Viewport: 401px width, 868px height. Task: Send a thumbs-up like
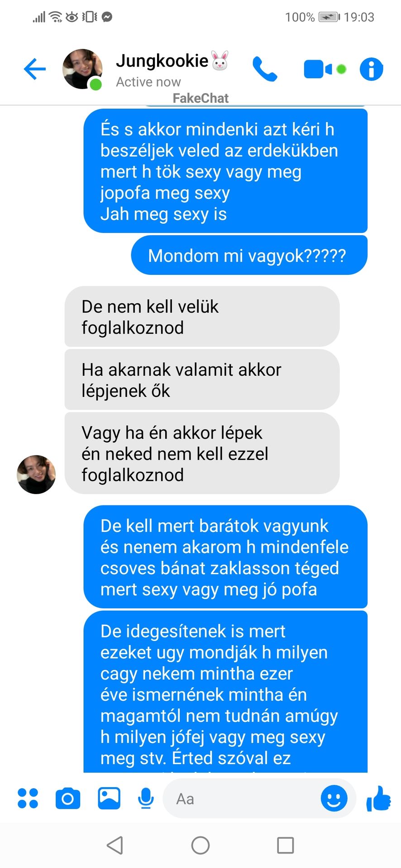coord(378,798)
